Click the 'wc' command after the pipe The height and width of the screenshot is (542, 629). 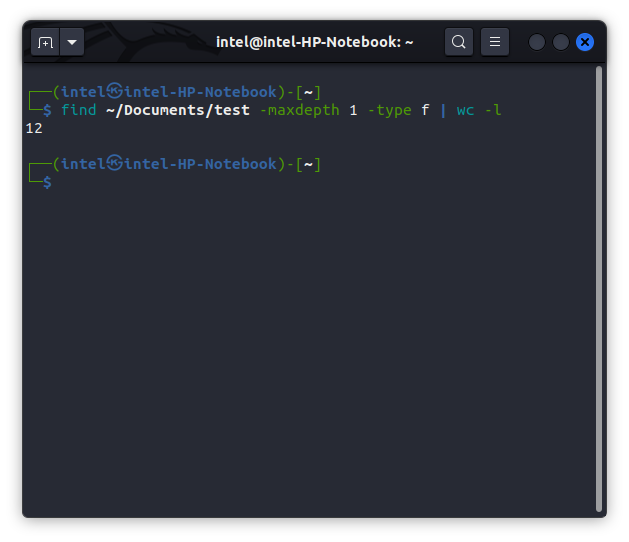[x=466, y=110]
